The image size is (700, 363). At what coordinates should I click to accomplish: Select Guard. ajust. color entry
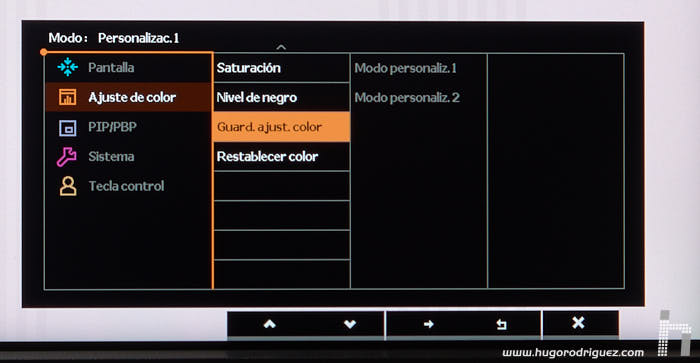(x=282, y=127)
